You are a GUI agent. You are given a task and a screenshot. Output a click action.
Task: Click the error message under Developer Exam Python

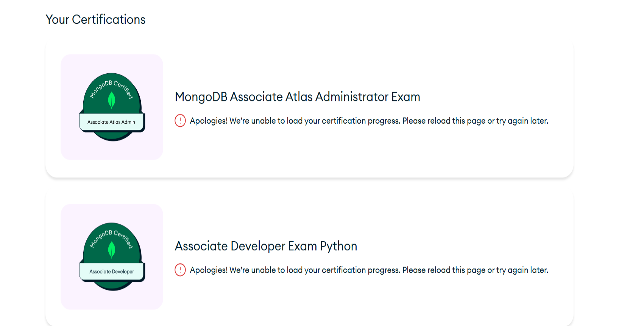tap(369, 270)
